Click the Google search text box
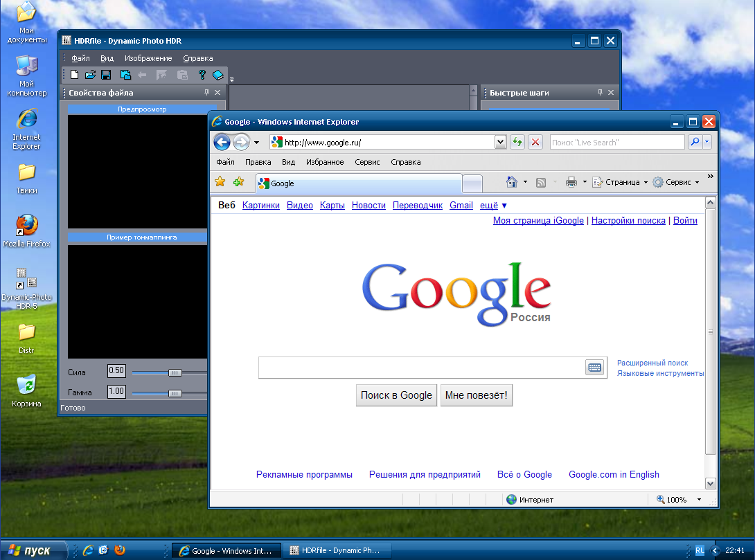The image size is (755, 560). [422, 368]
